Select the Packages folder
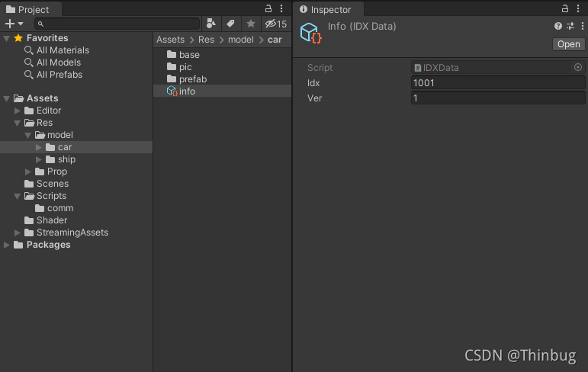588x372 pixels. pos(48,245)
